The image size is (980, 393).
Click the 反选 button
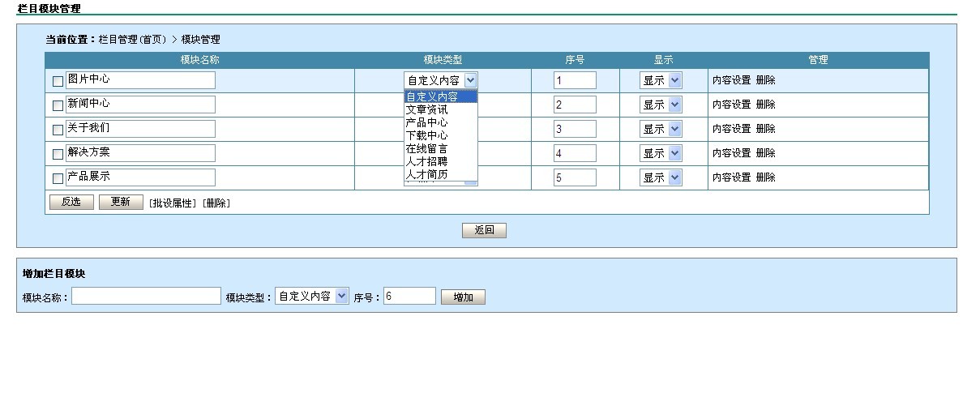71,203
